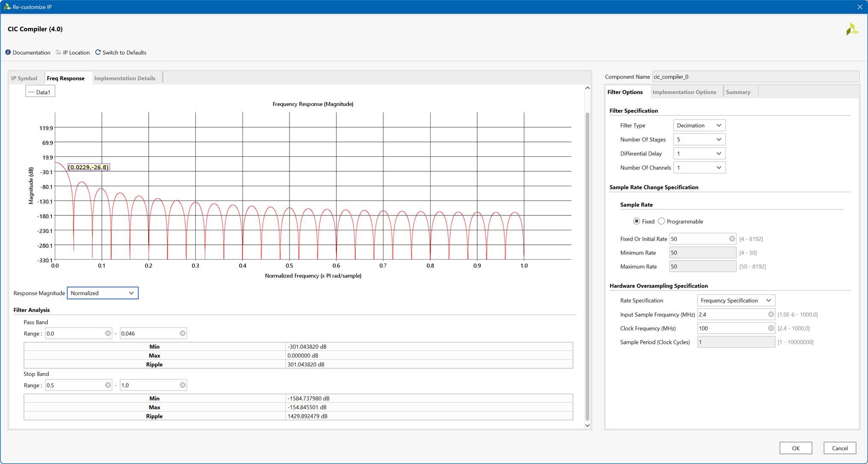Open the Number Of Channels dropdown
Screen dimensions: 868x464
point(699,167)
